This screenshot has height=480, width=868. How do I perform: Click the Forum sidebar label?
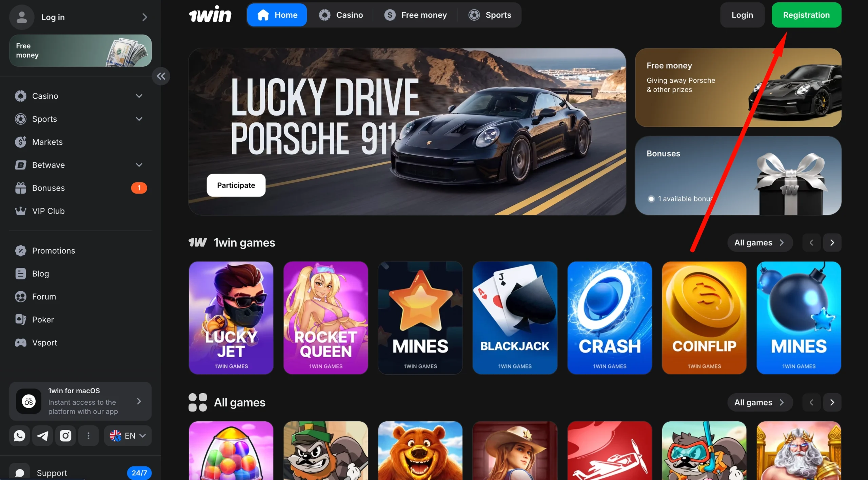pyautogui.click(x=44, y=297)
